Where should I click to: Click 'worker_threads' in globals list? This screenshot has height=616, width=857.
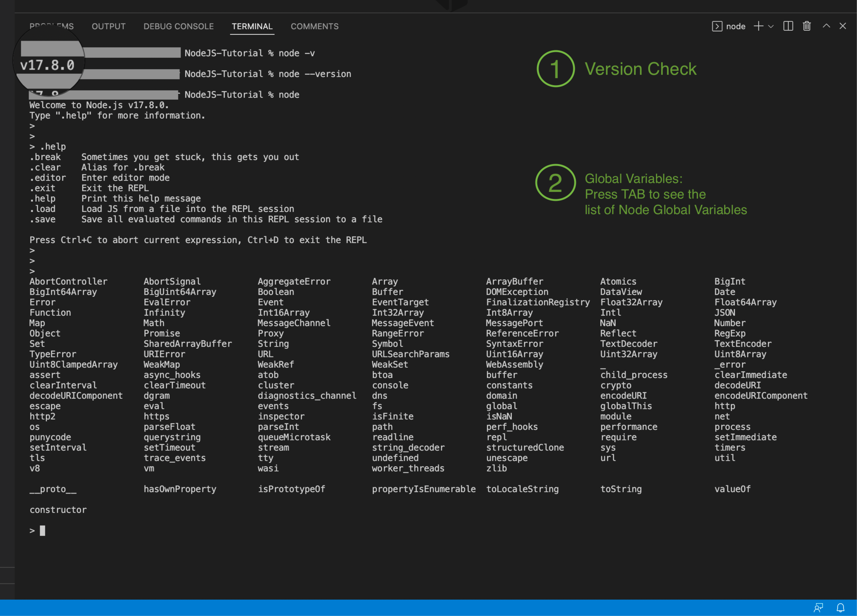tap(408, 468)
